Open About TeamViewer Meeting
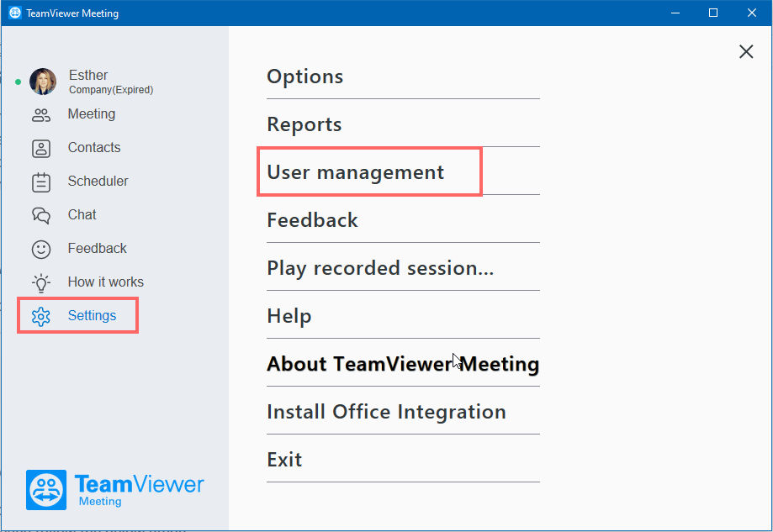 [x=403, y=364]
